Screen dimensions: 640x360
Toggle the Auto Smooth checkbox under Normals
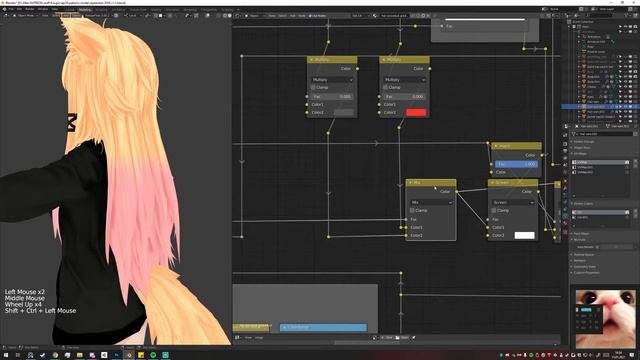[x=597, y=247]
